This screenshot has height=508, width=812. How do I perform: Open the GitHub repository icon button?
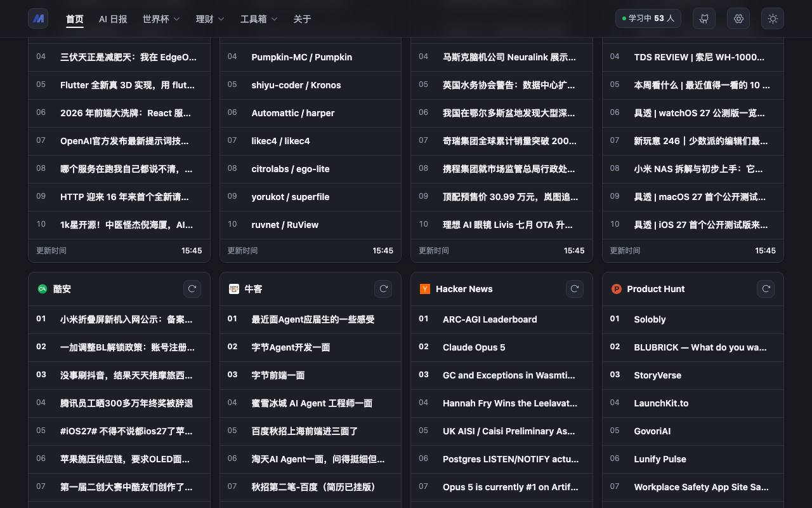click(x=704, y=18)
